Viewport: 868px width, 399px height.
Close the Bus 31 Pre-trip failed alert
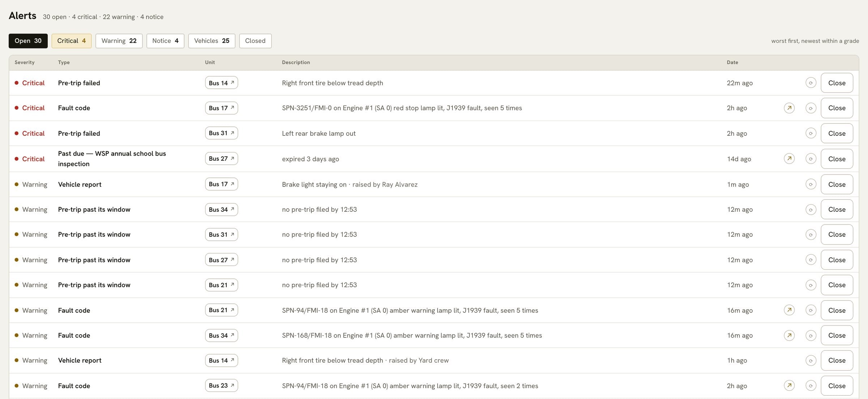tap(837, 133)
